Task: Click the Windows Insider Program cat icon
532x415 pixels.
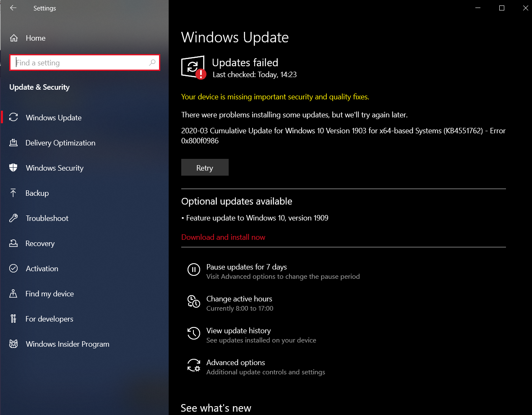Action: tap(13, 344)
